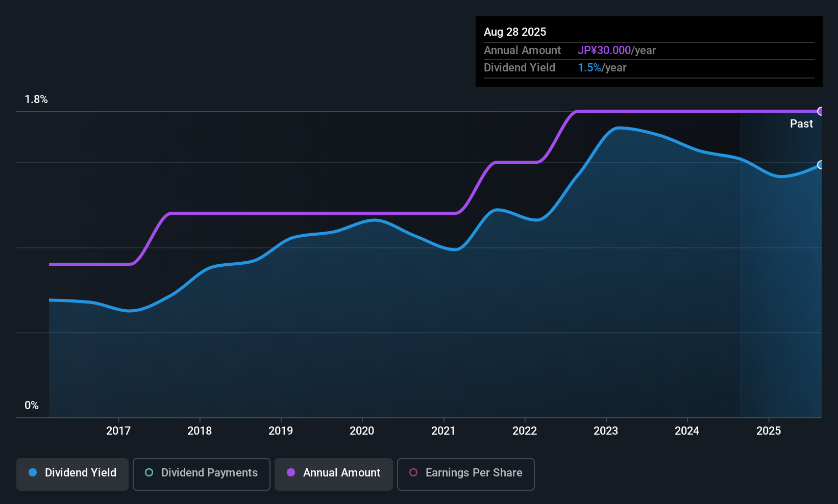Select the 2019 label on the x-axis
838x504 pixels.
[281, 431]
